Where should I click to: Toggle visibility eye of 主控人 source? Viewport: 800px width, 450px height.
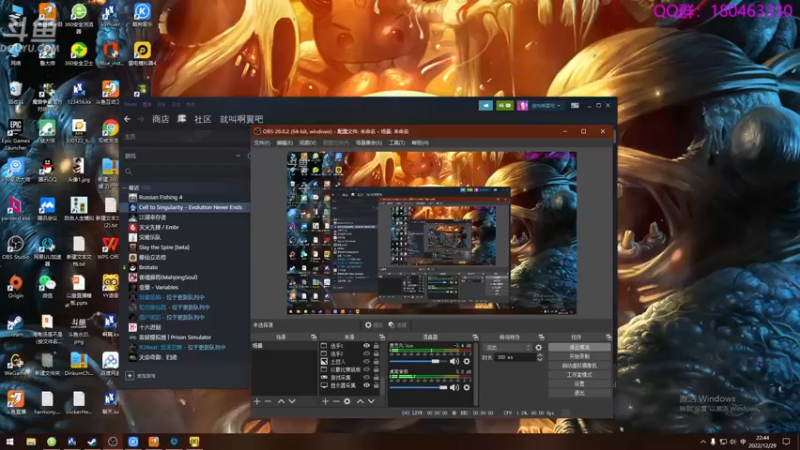click(x=366, y=361)
